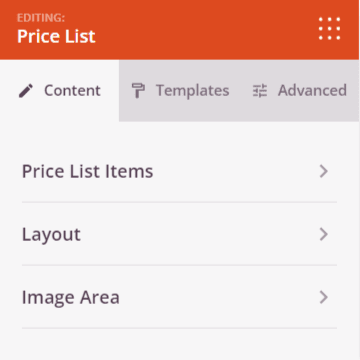This screenshot has width=360, height=360.
Task: Open the Layout settings label
Action: pyautogui.click(x=51, y=235)
